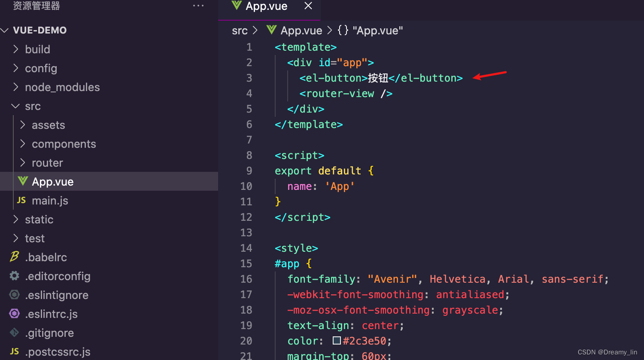This screenshot has height=360, width=644.
Task: Click line number 3 in the gutter
Action: 249,78
